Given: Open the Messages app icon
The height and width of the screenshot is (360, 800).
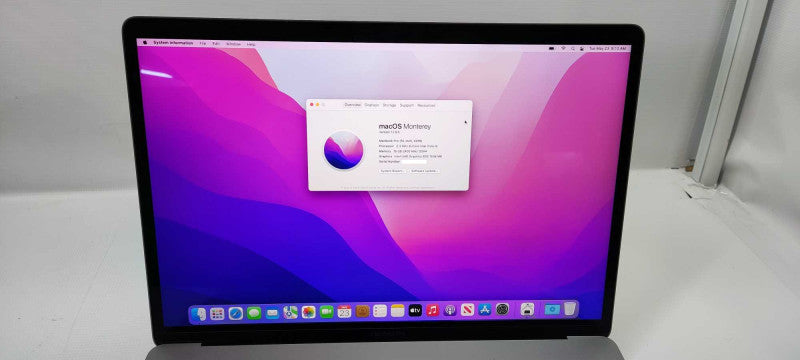Looking at the screenshot, I should tap(254, 313).
